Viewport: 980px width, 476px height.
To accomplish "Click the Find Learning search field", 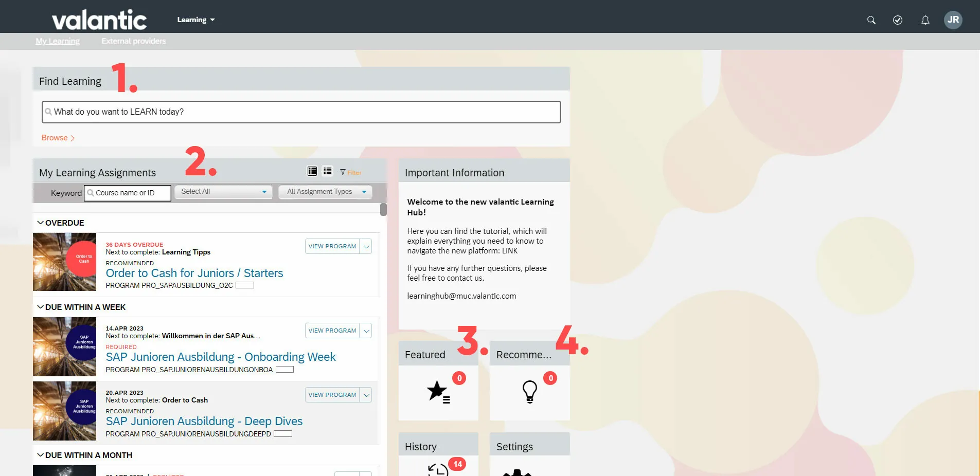I will click(301, 112).
